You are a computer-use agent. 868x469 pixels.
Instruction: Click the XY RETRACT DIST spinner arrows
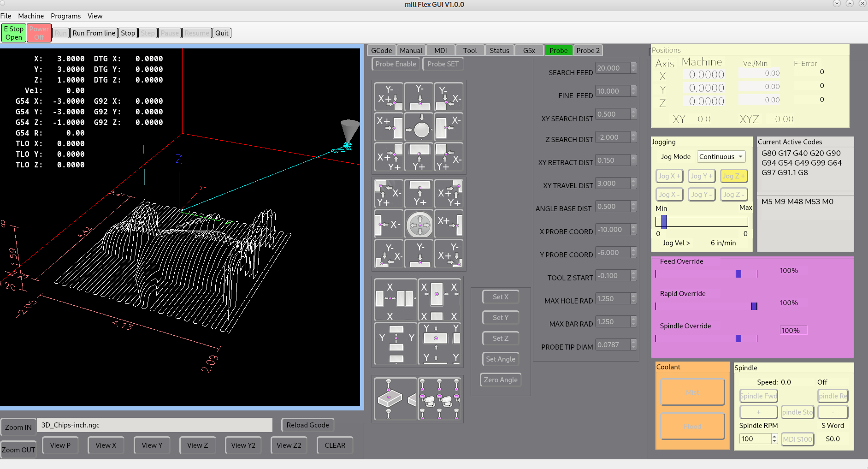[633, 160]
